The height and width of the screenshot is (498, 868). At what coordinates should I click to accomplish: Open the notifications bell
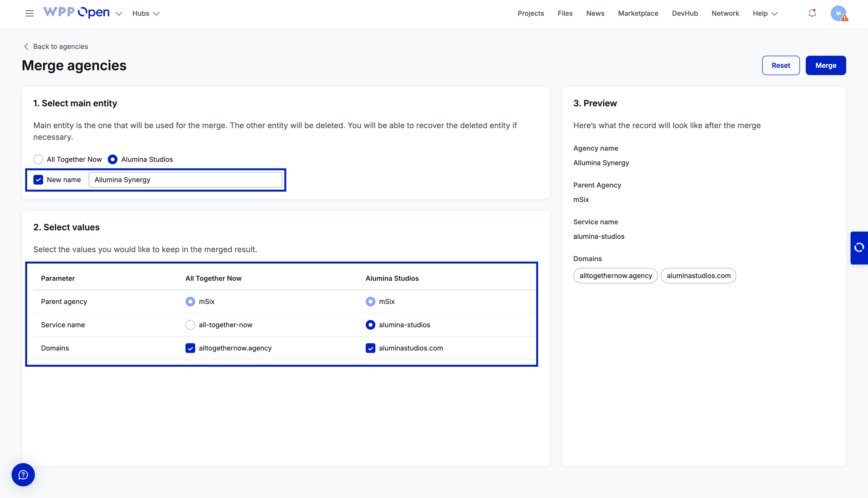(812, 13)
